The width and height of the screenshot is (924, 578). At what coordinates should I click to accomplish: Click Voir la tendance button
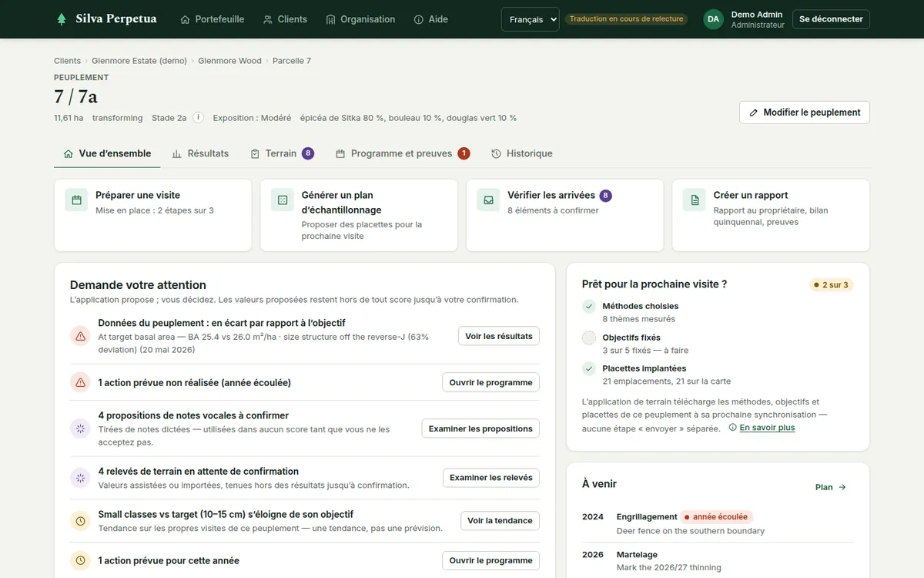(x=500, y=521)
